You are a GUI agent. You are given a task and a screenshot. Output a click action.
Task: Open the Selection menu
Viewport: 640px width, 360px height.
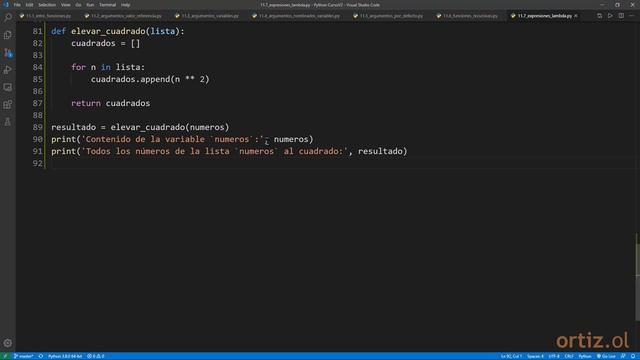pos(47,5)
